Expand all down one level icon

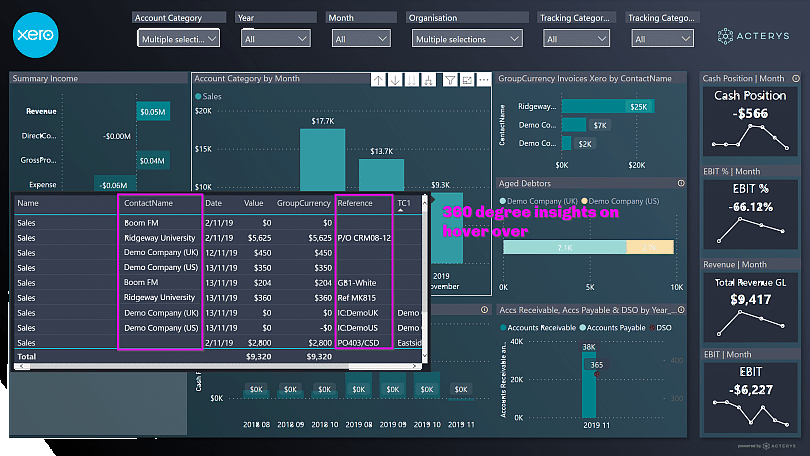tap(428, 80)
